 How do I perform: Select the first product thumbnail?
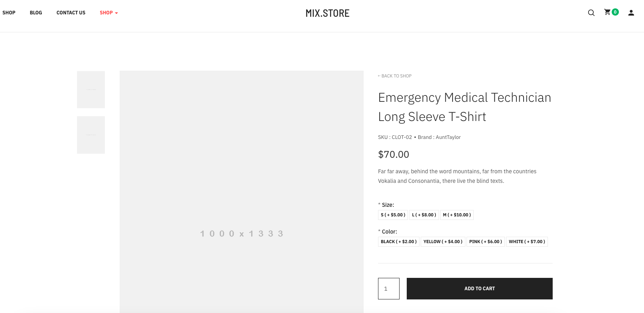(91, 89)
